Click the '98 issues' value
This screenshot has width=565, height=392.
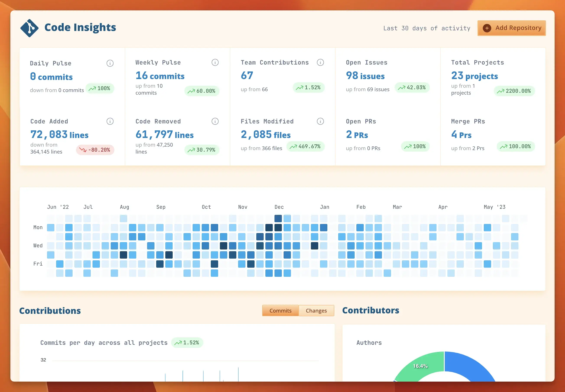click(365, 76)
